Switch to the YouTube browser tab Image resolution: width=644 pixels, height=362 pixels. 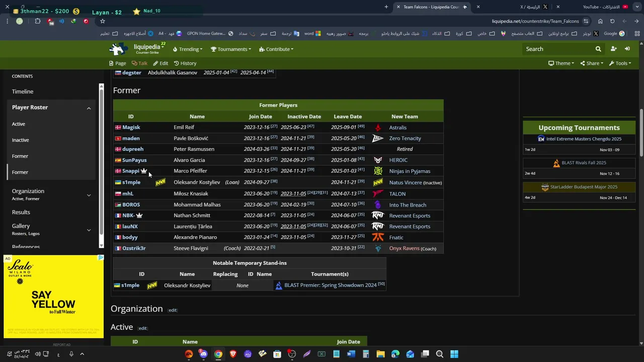(605, 7)
